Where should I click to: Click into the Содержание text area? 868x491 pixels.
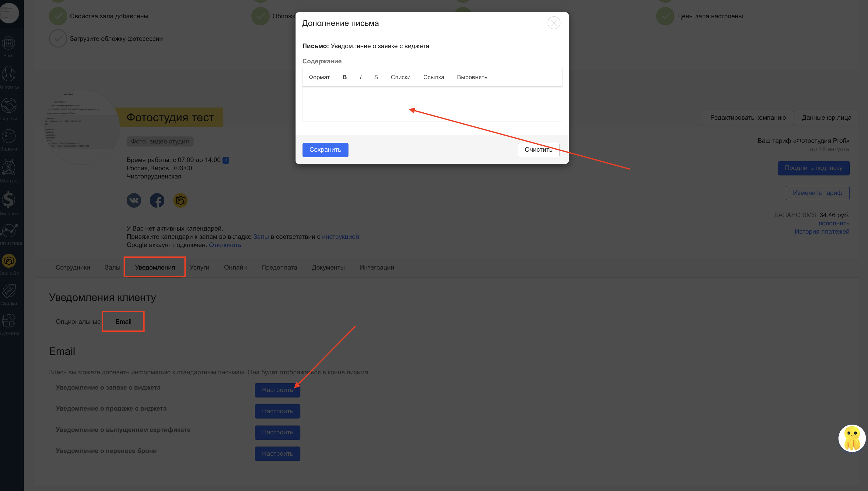432,104
